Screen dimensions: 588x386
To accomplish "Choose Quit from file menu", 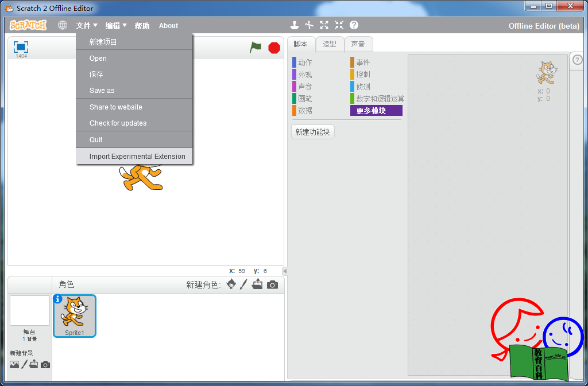I will (x=134, y=139).
